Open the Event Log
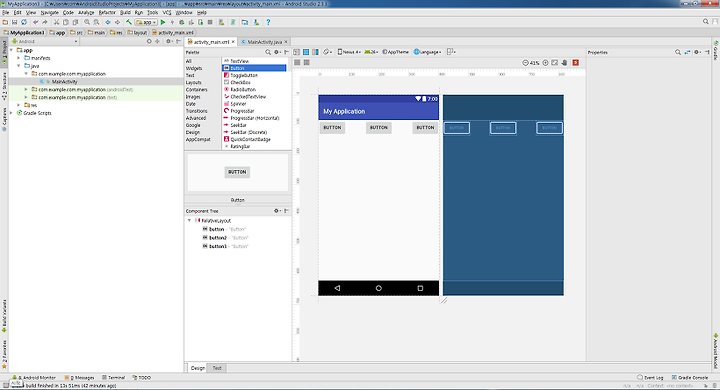This screenshot has height=390, width=720. [x=650, y=378]
